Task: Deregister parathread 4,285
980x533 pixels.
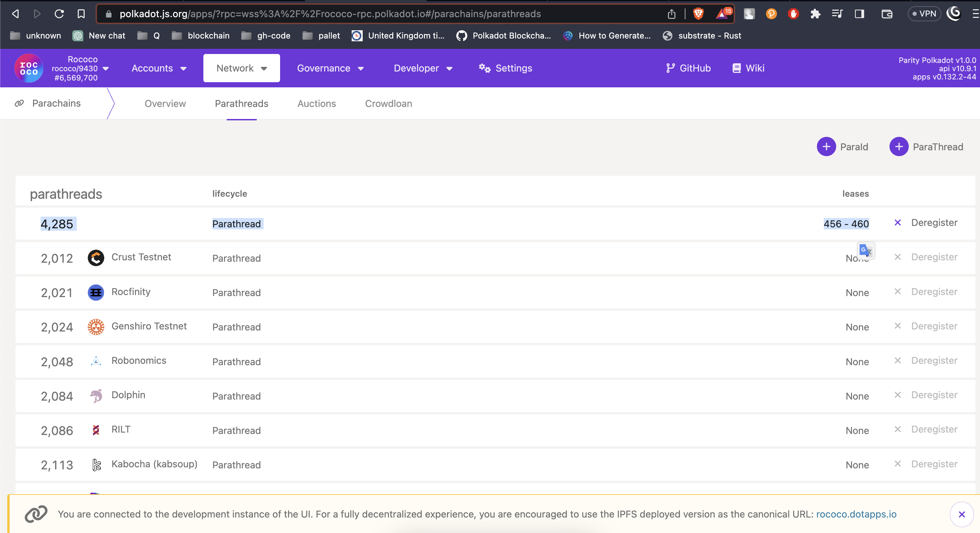Action: [x=926, y=222]
